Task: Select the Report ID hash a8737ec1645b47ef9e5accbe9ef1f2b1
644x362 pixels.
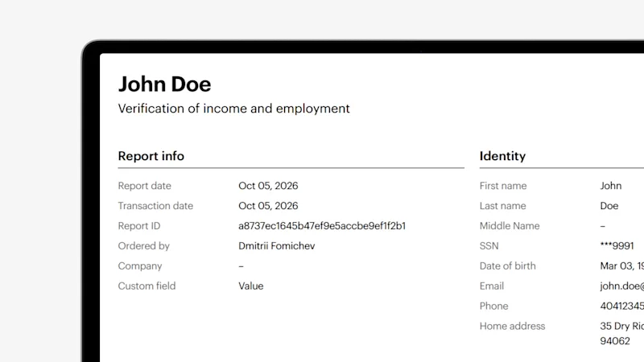Action: pos(322,226)
